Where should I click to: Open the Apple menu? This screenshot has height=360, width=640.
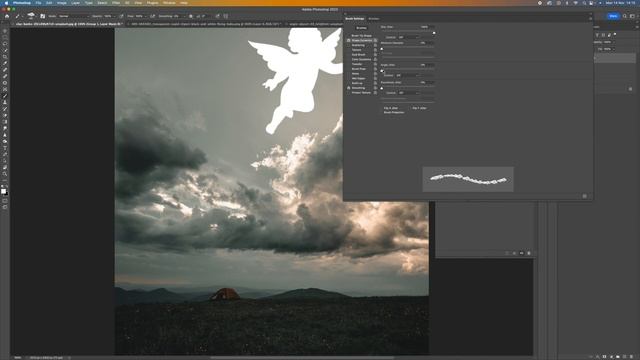[x=6, y=2]
